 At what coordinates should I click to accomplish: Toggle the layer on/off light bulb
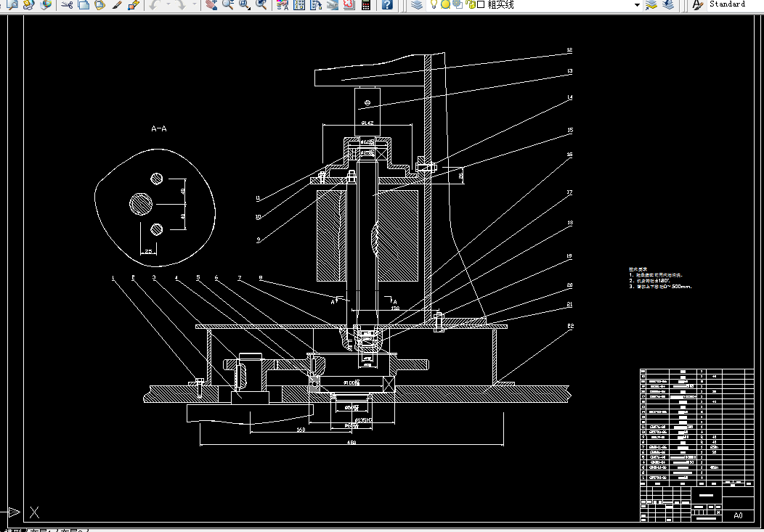pos(433,4)
